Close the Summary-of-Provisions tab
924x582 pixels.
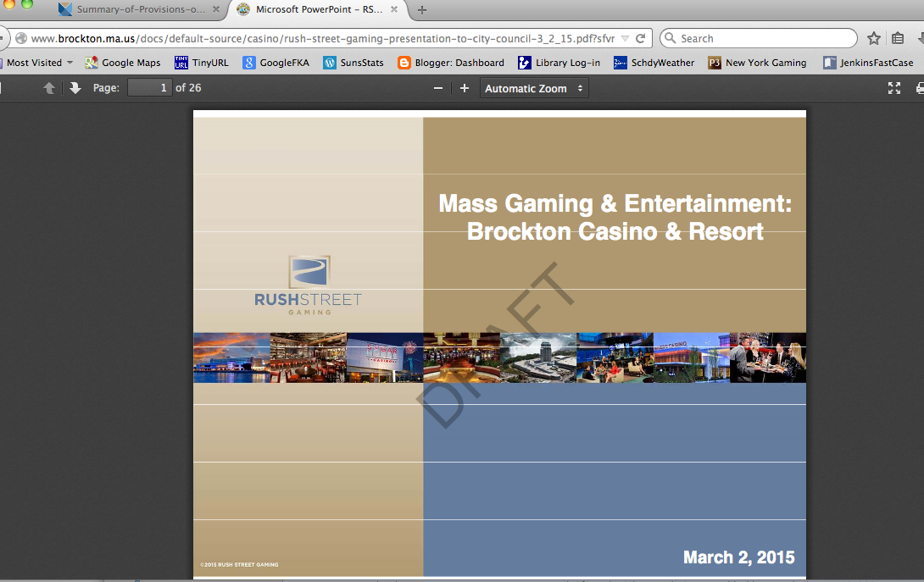(x=216, y=10)
